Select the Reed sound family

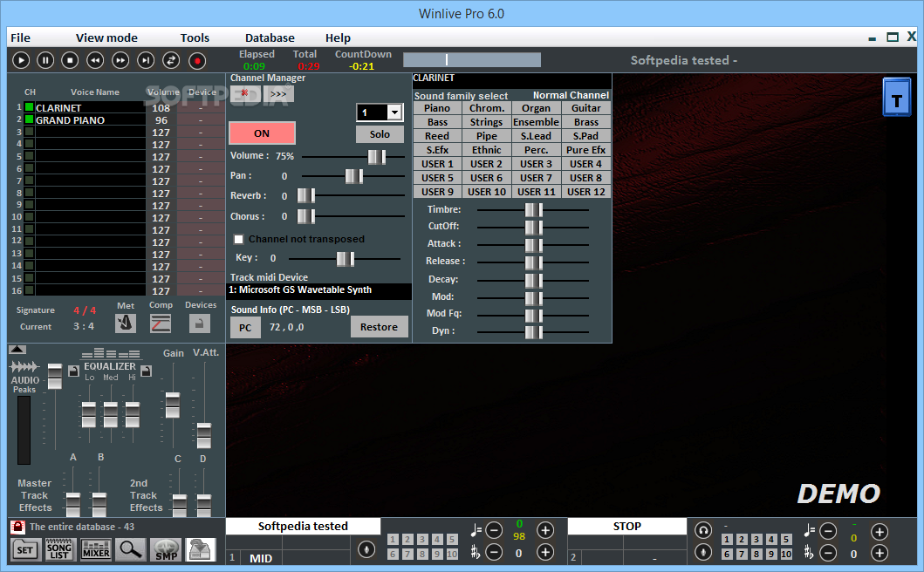point(437,136)
